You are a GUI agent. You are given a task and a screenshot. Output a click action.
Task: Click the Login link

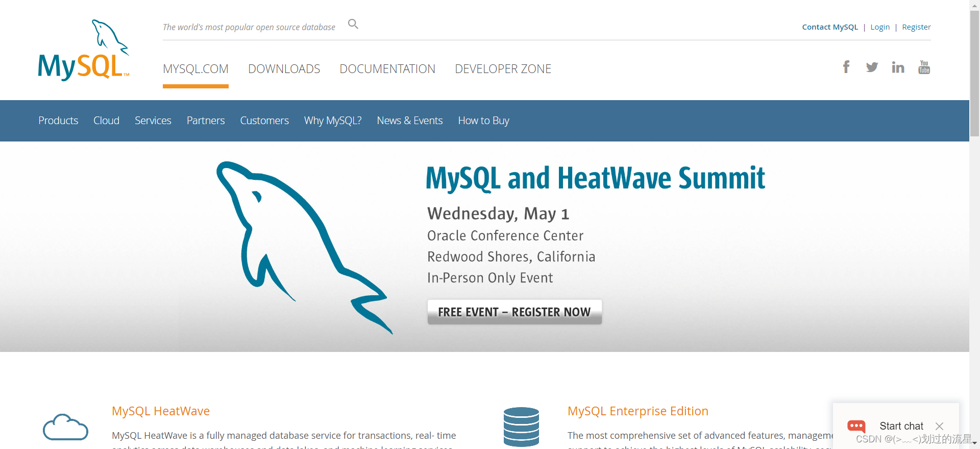tap(880, 27)
